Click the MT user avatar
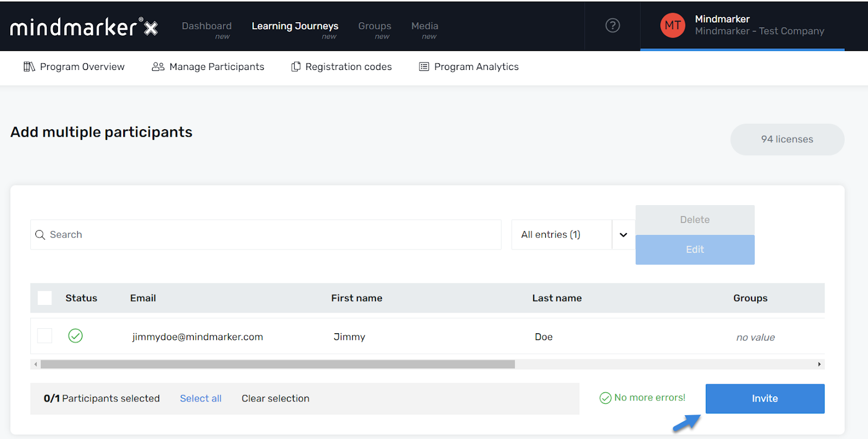This screenshot has width=868, height=439. (x=673, y=26)
